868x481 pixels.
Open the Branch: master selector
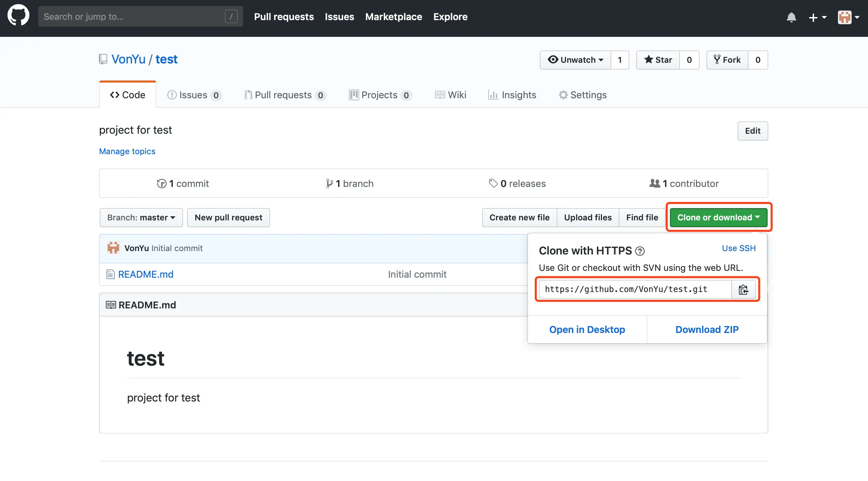point(141,218)
